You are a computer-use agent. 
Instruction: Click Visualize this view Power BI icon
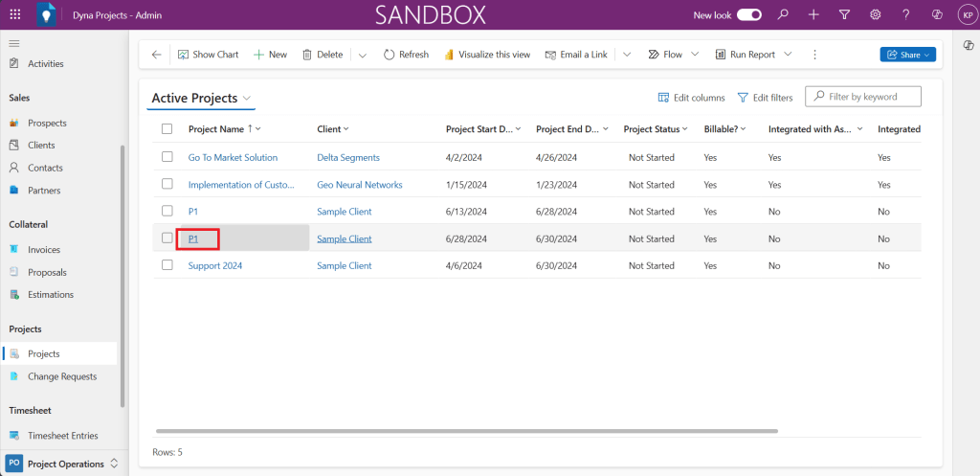tap(448, 55)
